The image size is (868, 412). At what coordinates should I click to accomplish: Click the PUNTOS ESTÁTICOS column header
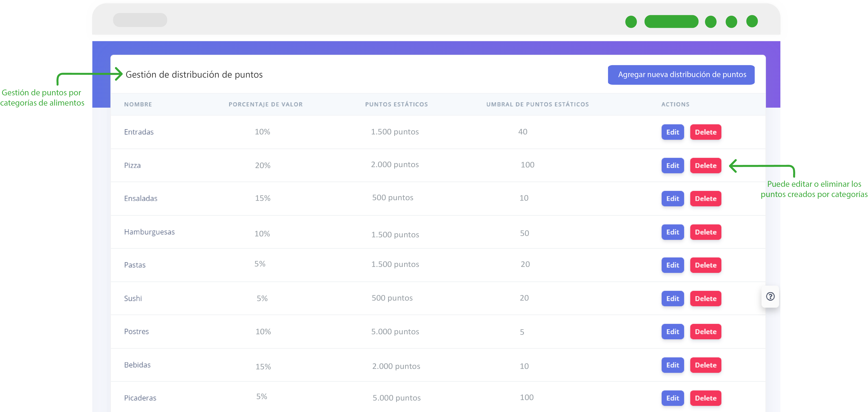(396, 104)
